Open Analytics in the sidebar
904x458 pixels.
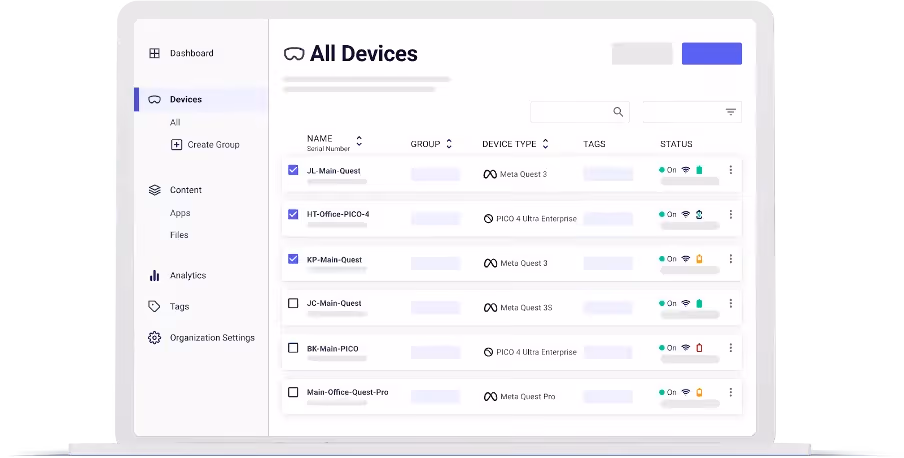click(x=188, y=275)
